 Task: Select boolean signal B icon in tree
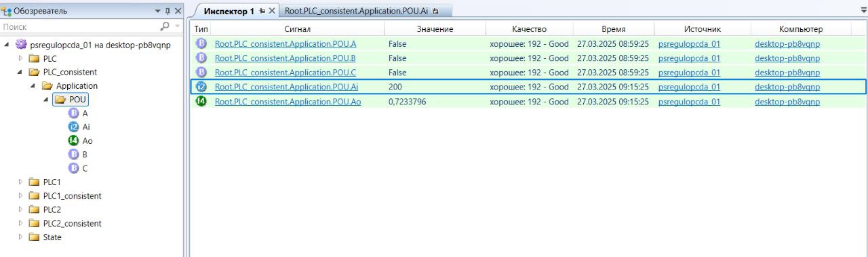pyautogui.click(x=74, y=155)
